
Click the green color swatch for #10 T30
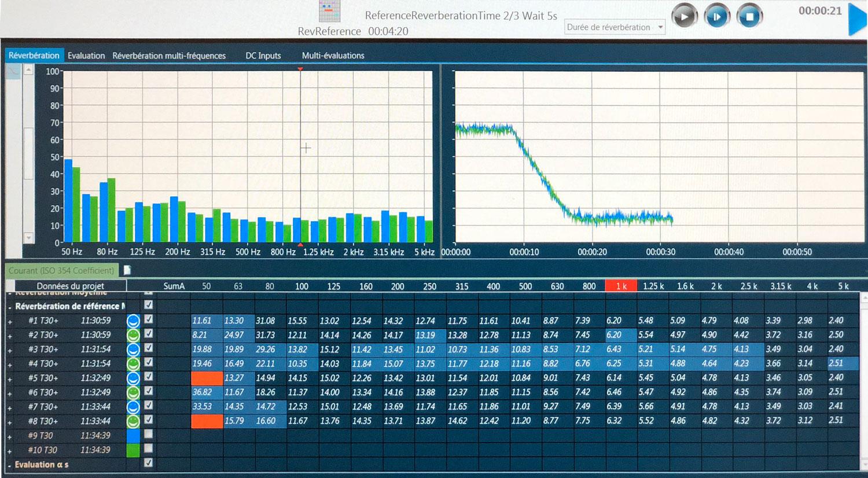133,450
